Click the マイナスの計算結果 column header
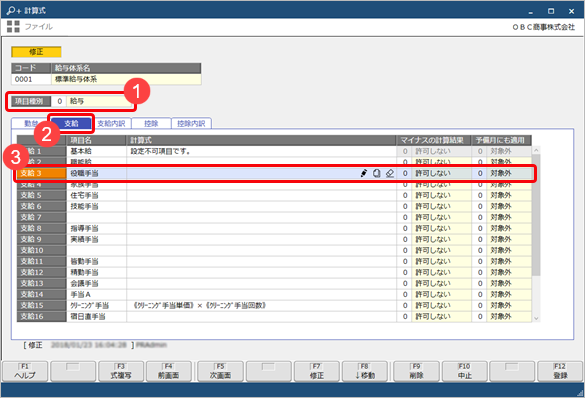 (434, 140)
